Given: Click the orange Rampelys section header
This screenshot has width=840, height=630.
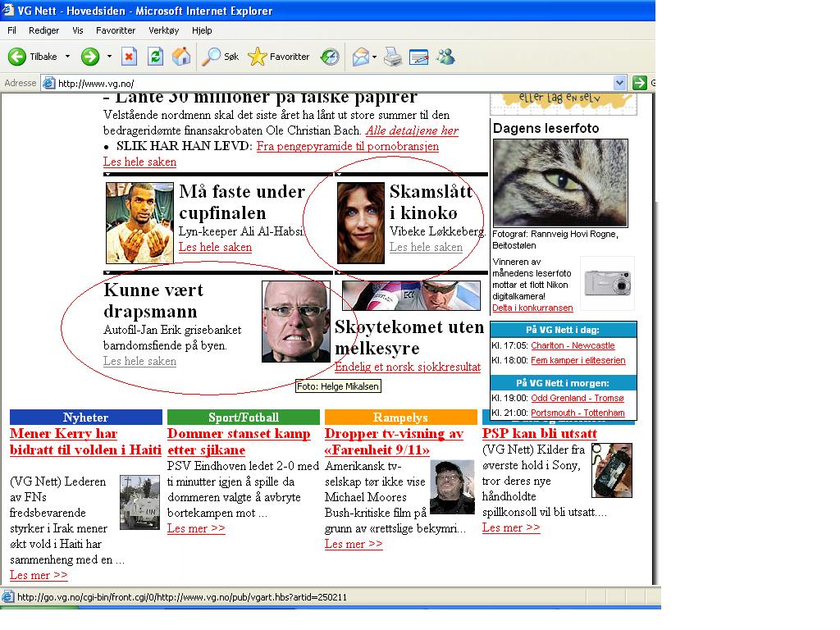Looking at the screenshot, I should pos(400,418).
